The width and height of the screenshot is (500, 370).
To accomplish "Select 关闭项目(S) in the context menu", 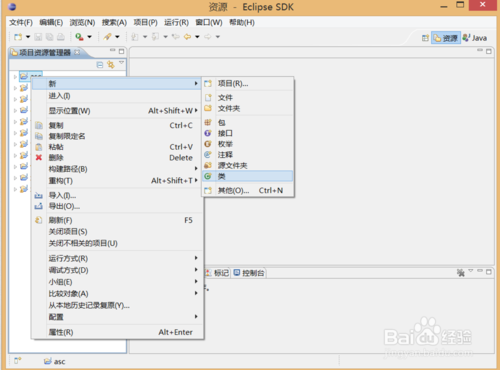I will click(x=117, y=232).
